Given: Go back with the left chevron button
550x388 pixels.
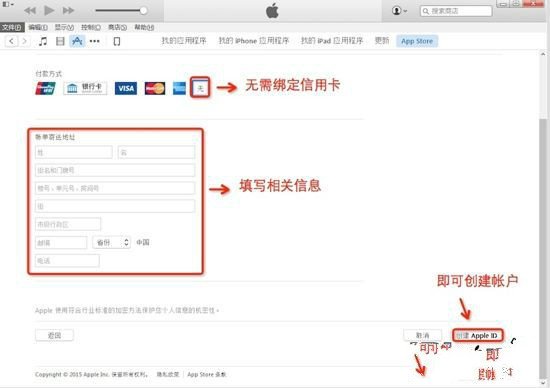Looking at the screenshot, I should point(11,41).
